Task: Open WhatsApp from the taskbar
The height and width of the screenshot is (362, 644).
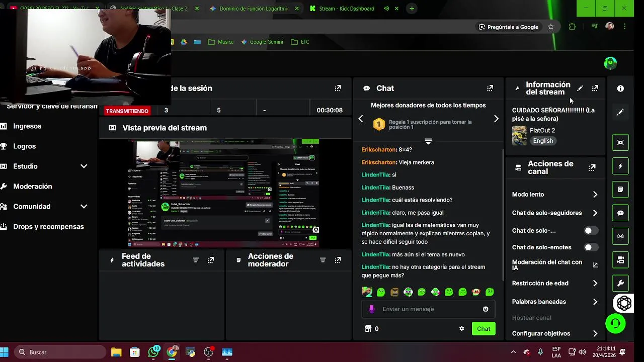Action: (153, 352)
